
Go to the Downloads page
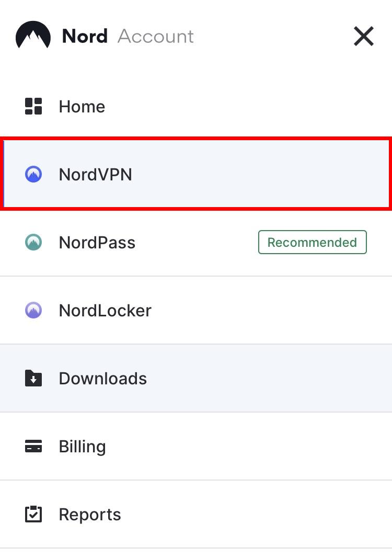[102, 378]
